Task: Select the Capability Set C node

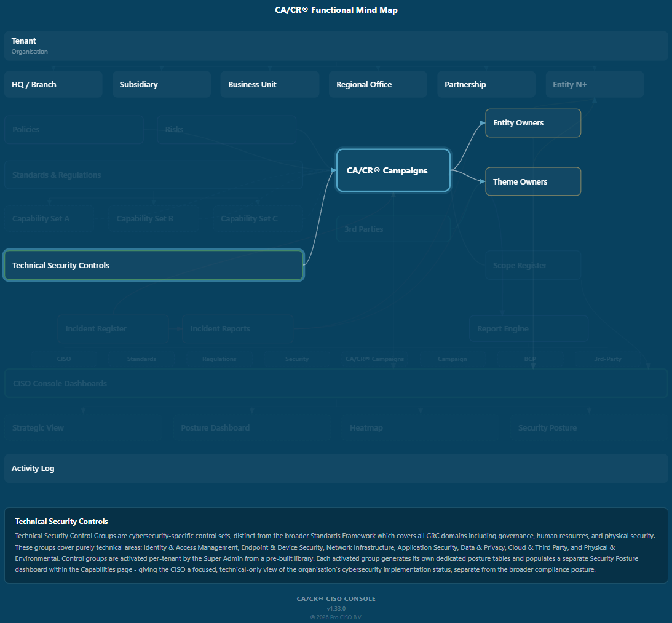Action: click(258, 219)
